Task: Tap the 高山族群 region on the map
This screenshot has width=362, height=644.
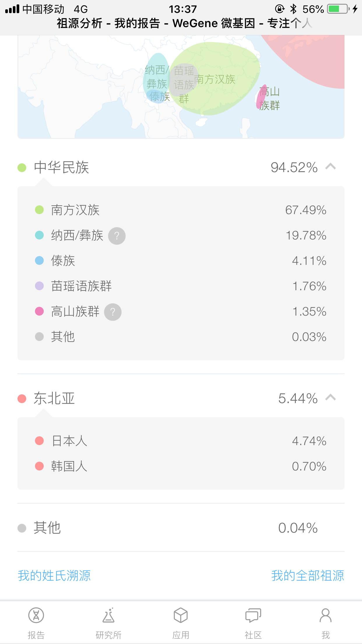Action: 262,96
